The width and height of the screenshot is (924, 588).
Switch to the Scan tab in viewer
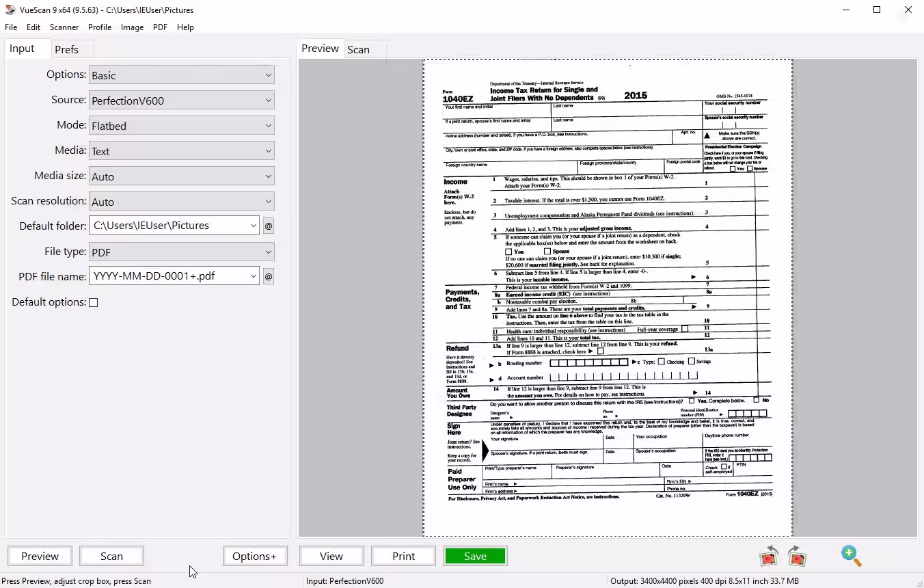358,49
